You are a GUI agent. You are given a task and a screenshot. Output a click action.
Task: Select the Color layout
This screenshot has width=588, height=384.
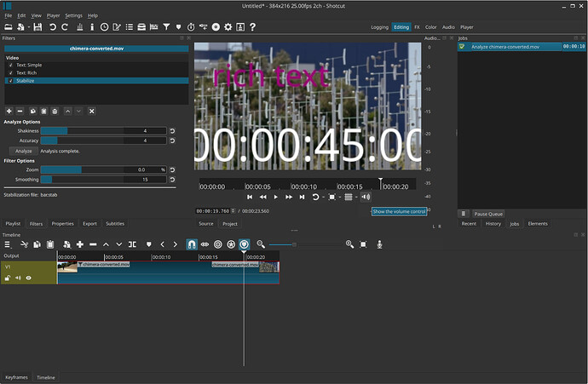pos(430,27)
